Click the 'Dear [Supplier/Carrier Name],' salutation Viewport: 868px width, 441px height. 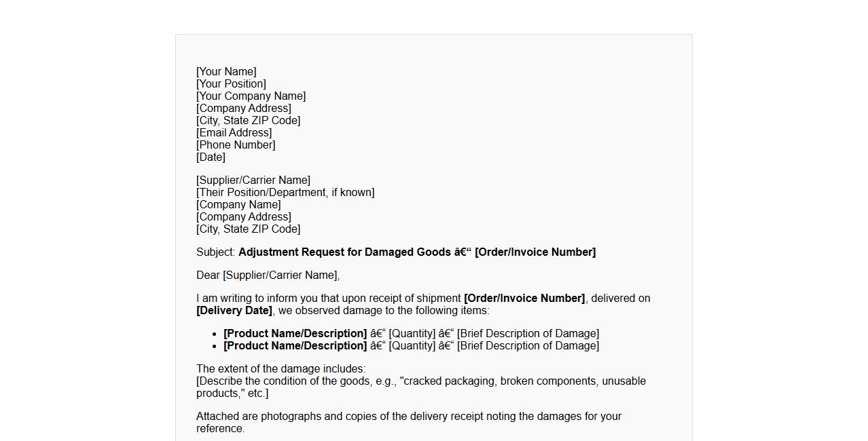click(268, 275)
